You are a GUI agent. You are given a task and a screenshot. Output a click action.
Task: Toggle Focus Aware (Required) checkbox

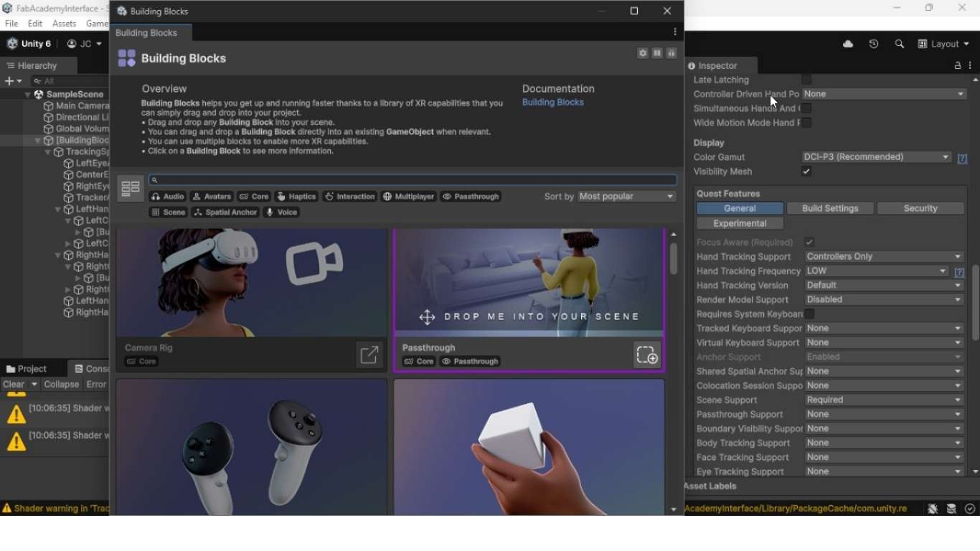[809, 242]
